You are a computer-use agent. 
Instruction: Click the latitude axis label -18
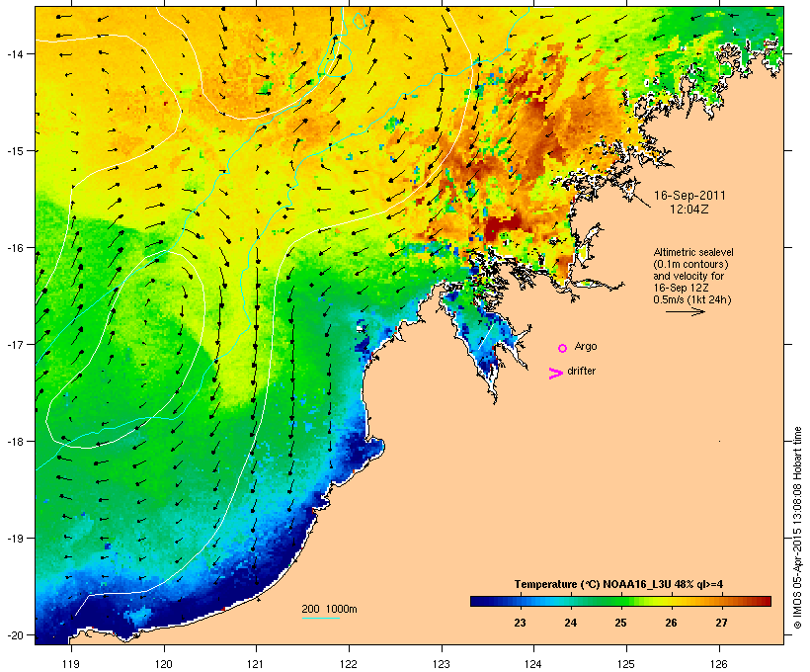point(14,442)
